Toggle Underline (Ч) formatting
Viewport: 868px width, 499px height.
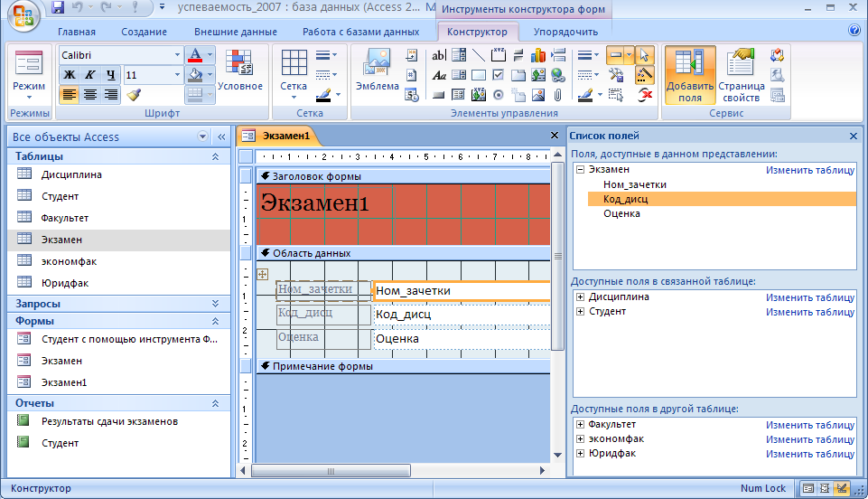point(111,75)
